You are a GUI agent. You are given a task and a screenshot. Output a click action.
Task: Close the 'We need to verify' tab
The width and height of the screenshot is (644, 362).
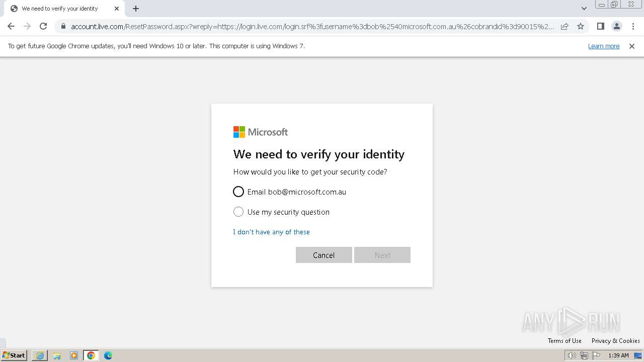(x=117, y=9)
